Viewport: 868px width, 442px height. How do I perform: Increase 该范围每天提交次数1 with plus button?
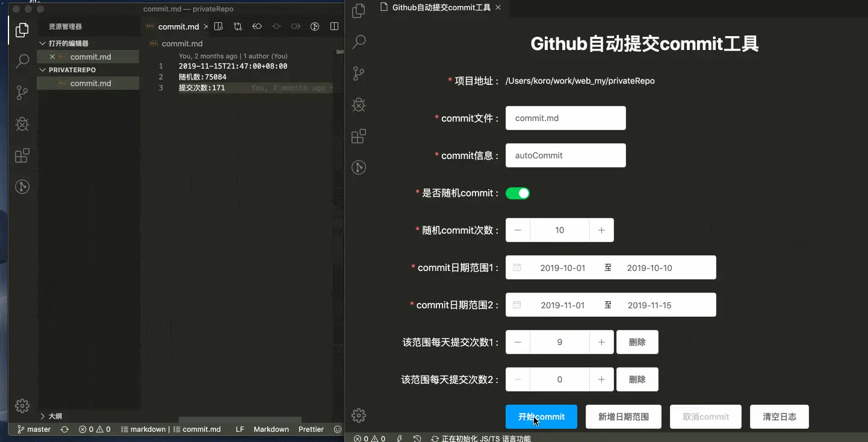click(x=601, y=342)
